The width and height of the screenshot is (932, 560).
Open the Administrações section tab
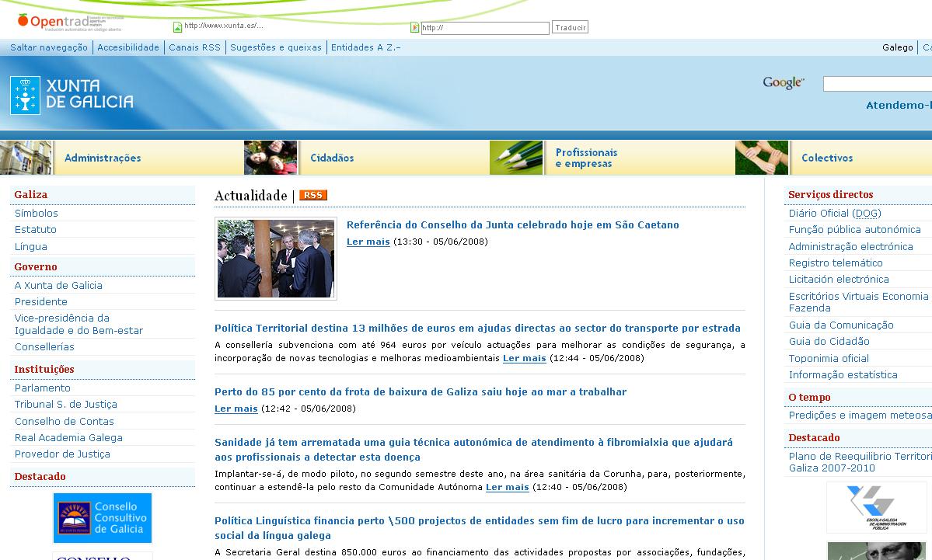pyautogui.click(x=103, y=158)
